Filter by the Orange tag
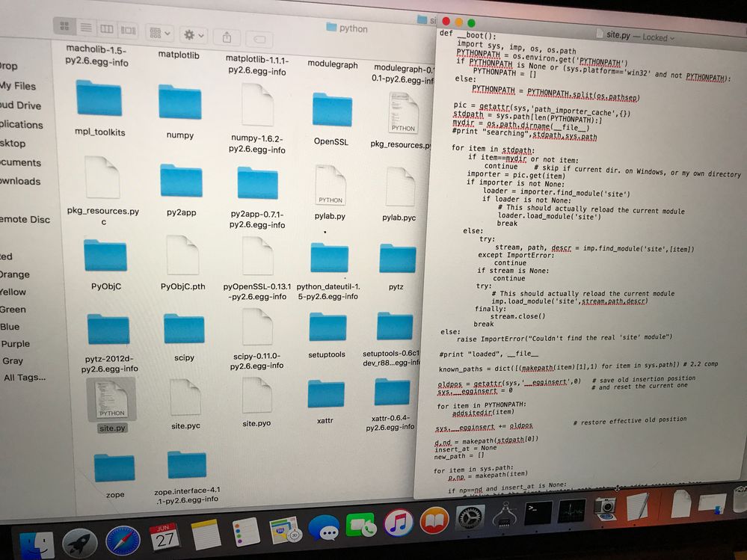Screen dimensions: 747x560 [15, 274]
